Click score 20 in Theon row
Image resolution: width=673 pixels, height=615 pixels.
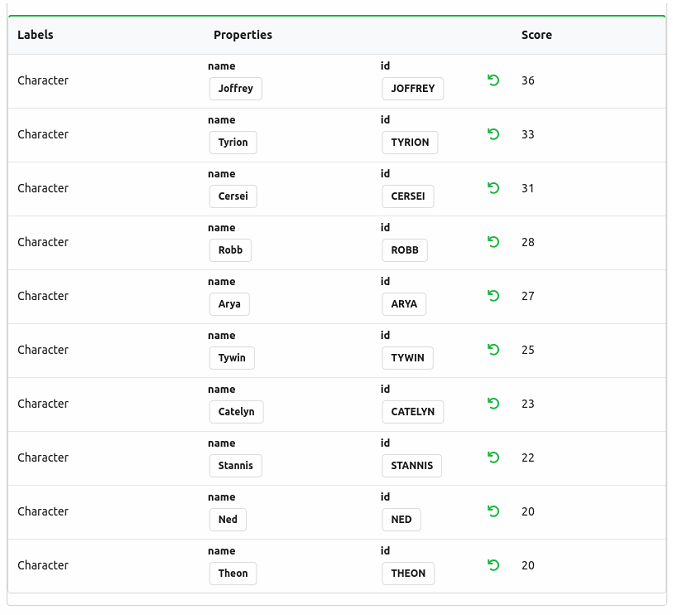point(528,565)
